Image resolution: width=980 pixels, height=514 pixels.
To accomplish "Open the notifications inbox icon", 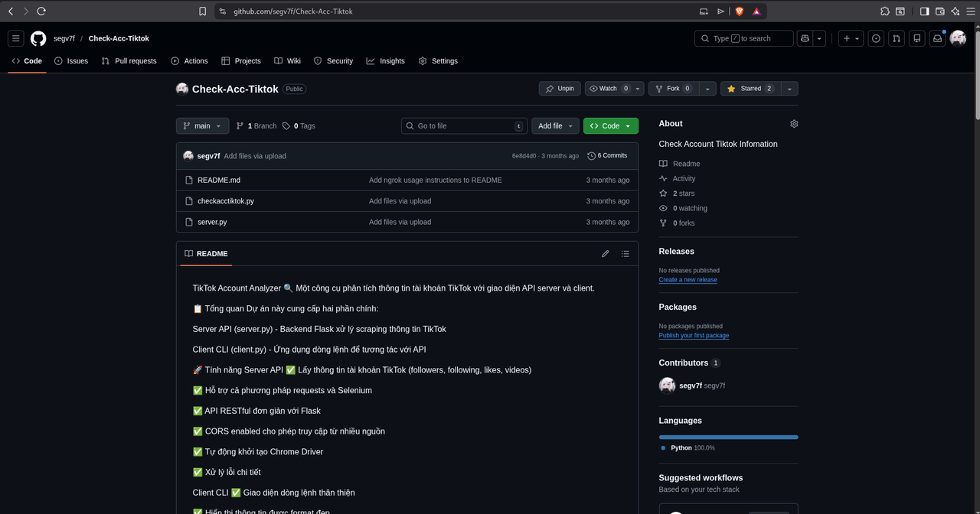I will pos(937,38).
